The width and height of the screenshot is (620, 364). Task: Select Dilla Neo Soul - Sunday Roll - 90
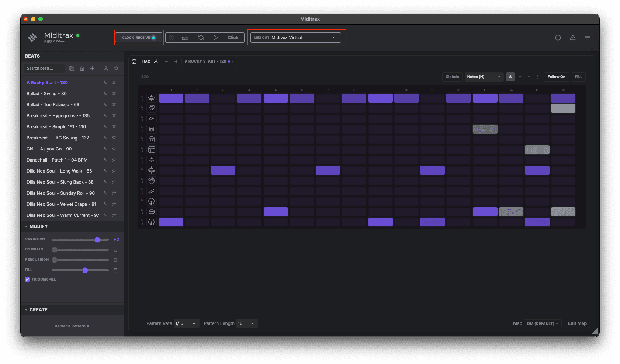click(x=60, y=193)
